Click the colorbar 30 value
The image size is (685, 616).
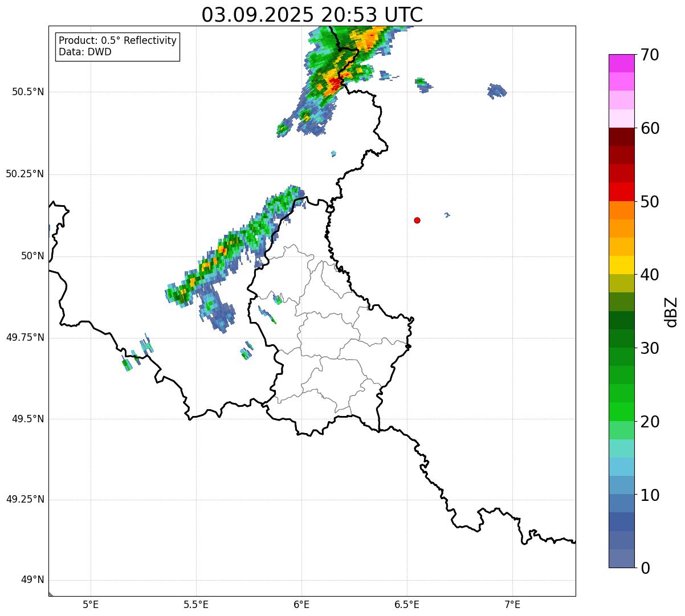(650, 348)
